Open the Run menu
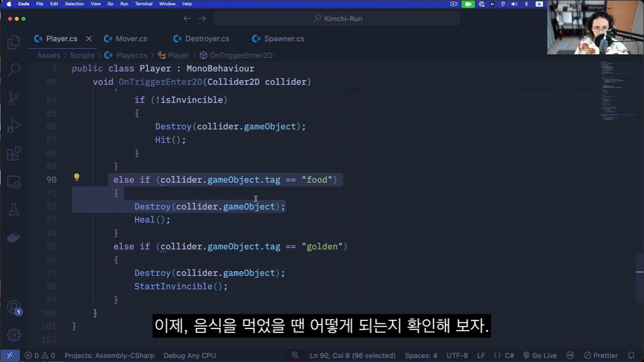Screen dimensions: 644x362 pos(124,3)
